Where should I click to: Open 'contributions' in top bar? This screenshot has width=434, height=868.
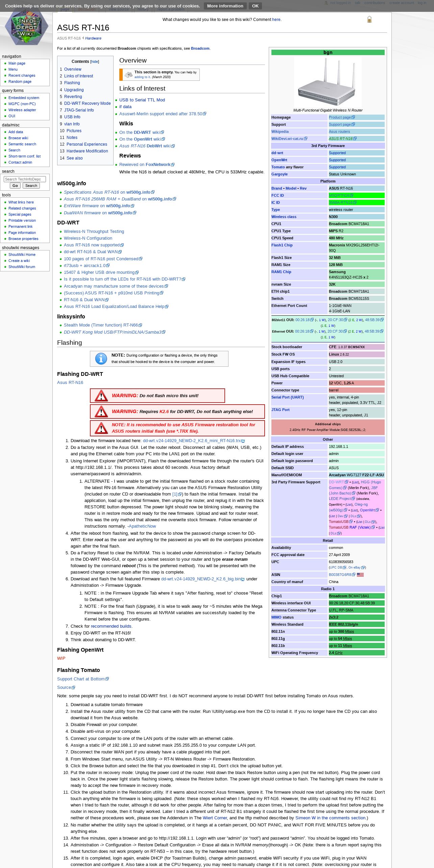point(375,3)
